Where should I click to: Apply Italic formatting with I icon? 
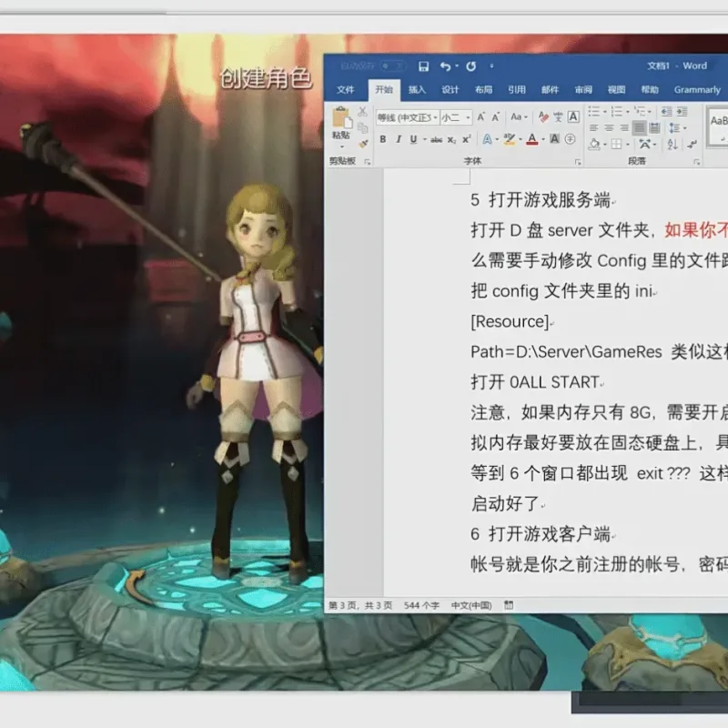pos(398,139)
